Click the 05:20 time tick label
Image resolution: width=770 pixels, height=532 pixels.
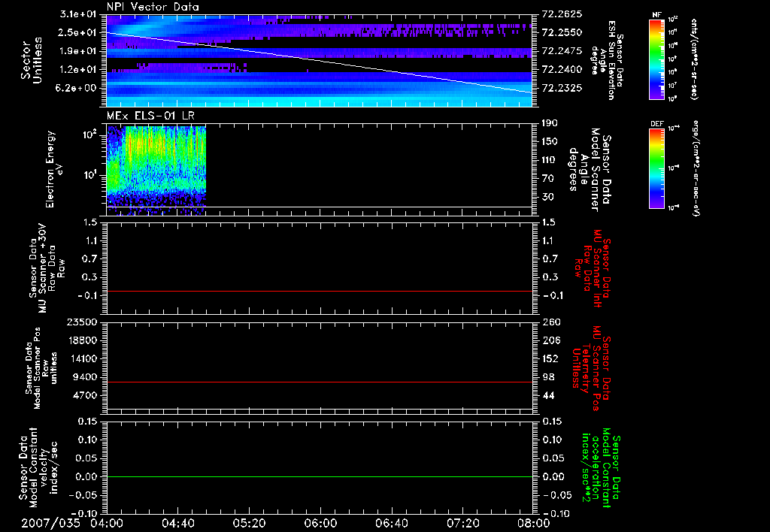pos(249,523)
